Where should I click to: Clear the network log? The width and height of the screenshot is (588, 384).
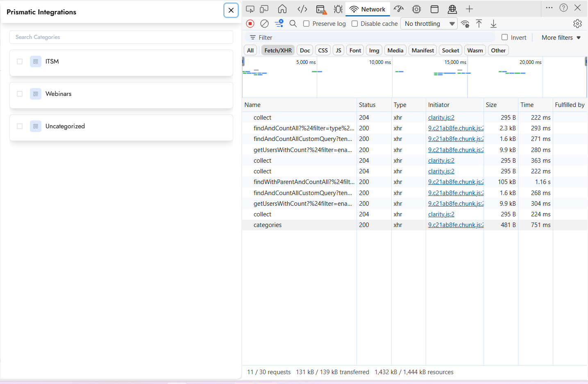[x=265, y=24]
